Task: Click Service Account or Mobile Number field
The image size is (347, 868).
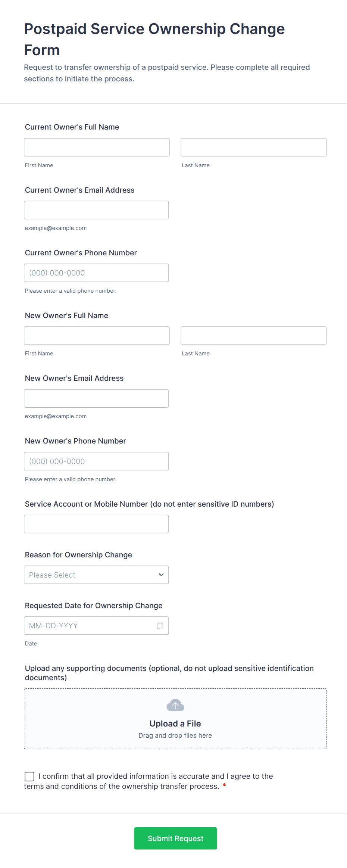Action: pyautogui.click(x=96, y=524)
